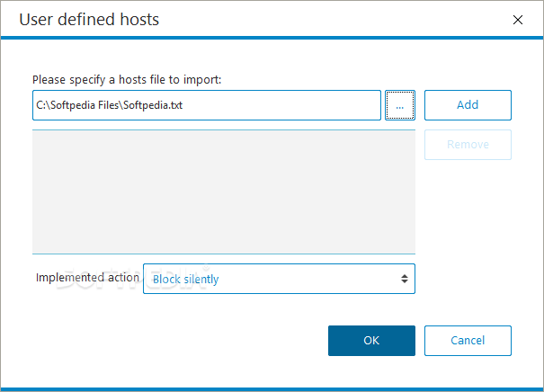Screen dimensions: 544x392
Task: Focus the hosts file path field
Action: tap(207, 105)
